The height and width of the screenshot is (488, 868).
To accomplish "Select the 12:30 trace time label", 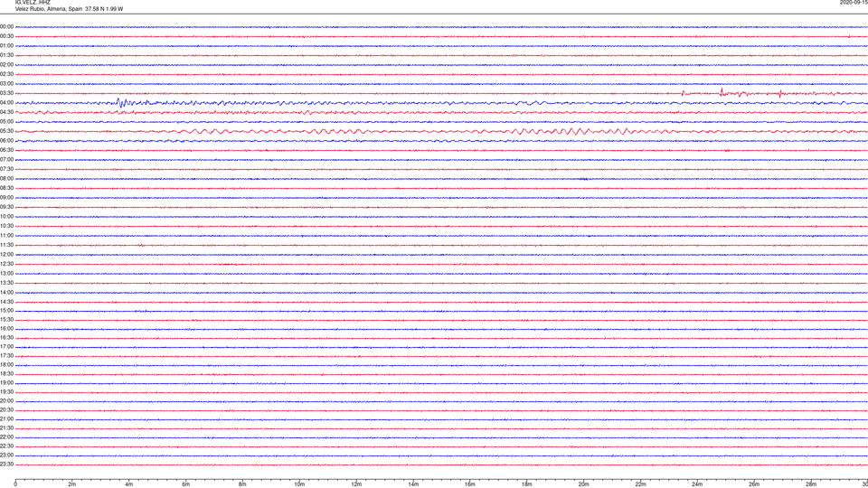I will tap(6, 264).
